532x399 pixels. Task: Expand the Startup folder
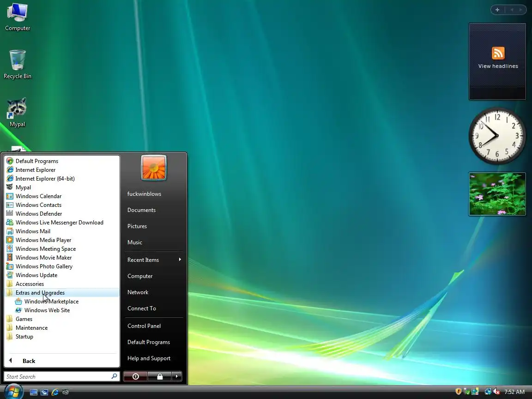pos(62,337)
